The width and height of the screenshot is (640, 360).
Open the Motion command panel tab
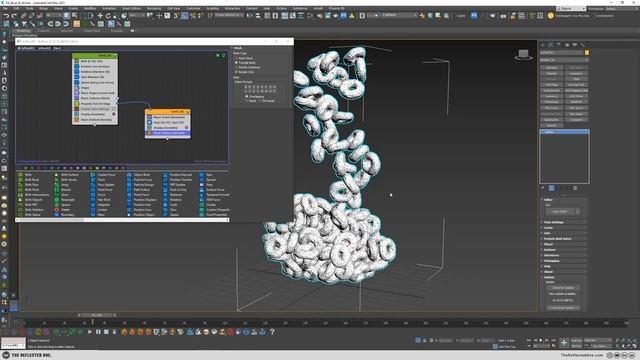567,44
